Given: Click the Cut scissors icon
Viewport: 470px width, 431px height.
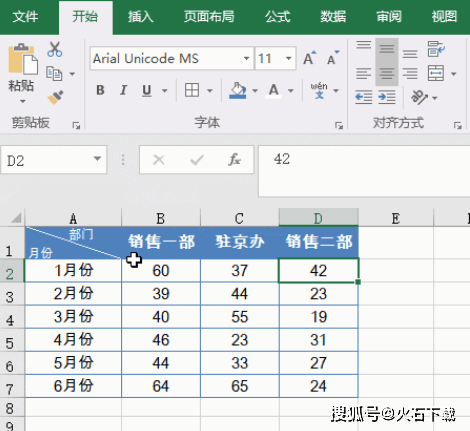Looking at the screenshot, I should pyautogui.click(x=54, y=49).
